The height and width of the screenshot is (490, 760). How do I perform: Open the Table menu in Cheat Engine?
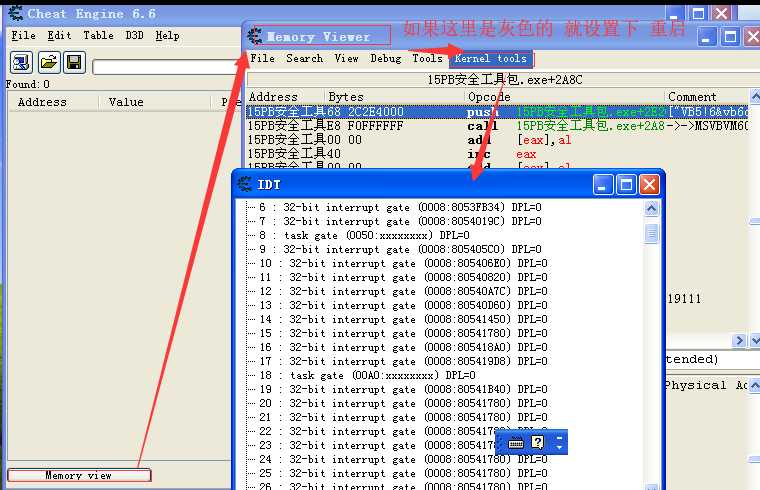(98, 35)
